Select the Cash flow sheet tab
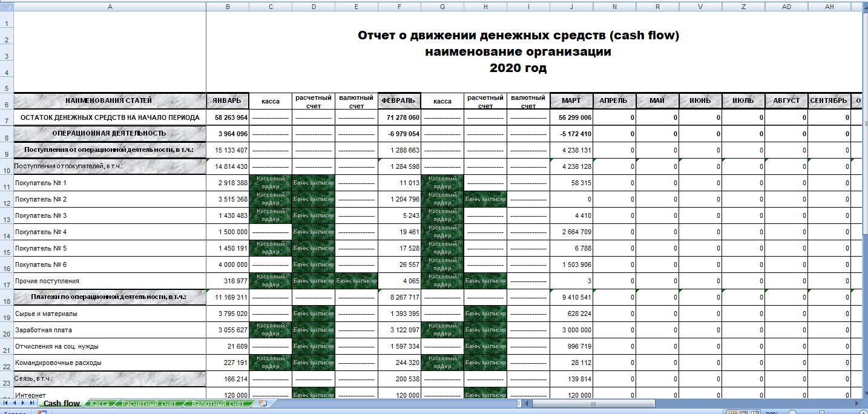 click(62, 403)
